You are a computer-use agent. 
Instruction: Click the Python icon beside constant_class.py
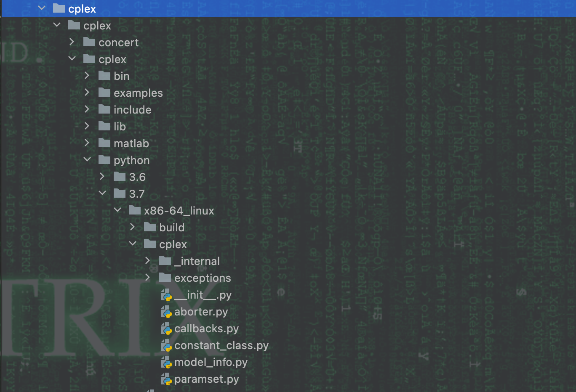[167, 345]
